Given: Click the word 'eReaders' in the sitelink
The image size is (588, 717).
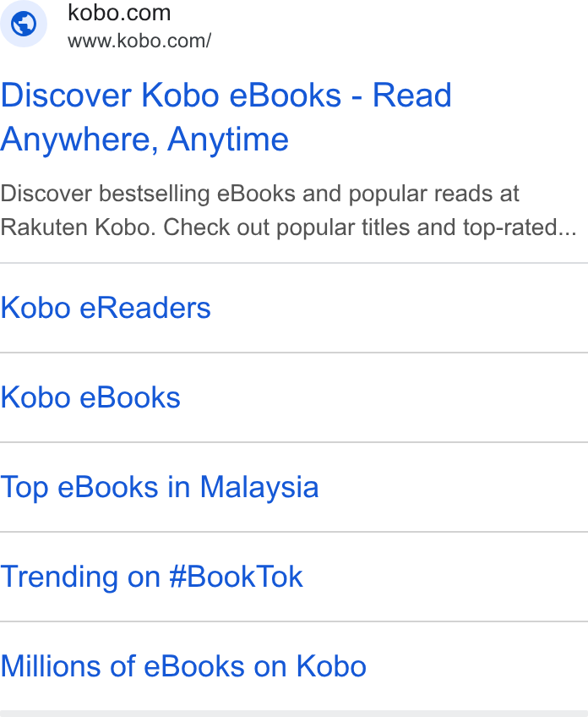Looking at the screenshot, I should pyautogui.click(x=145, y=308).
